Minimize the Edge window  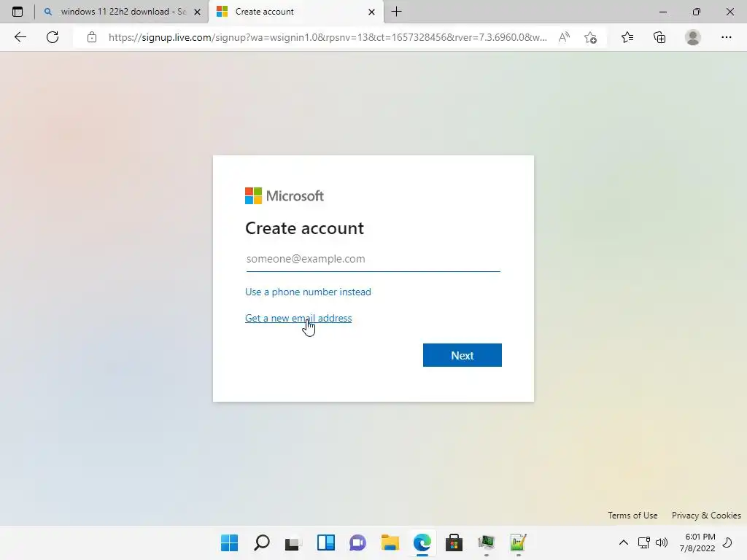[x=662, y=12]
